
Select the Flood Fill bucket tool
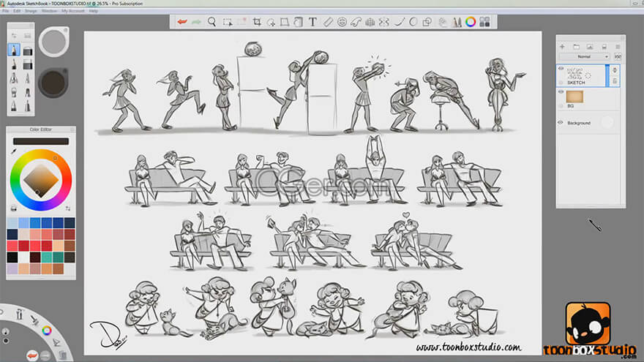(x=299, y=22)
